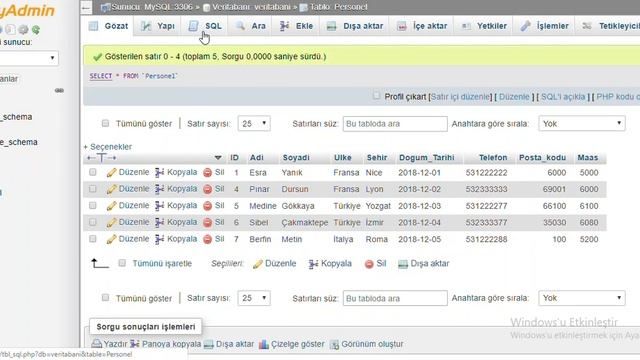
Task: Click the copy icon in Esra row
Action: (x=160, y=173)
